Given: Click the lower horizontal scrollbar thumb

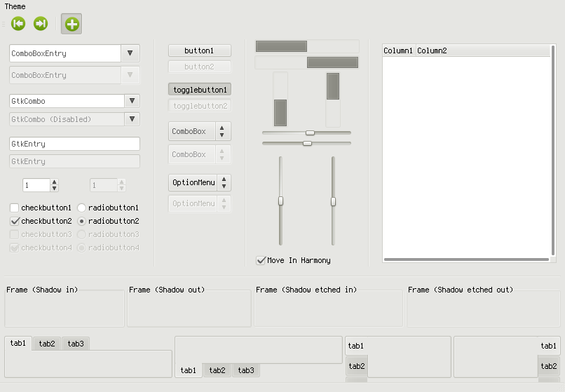Looking at the screenshot, I should (x=332, y=62).
